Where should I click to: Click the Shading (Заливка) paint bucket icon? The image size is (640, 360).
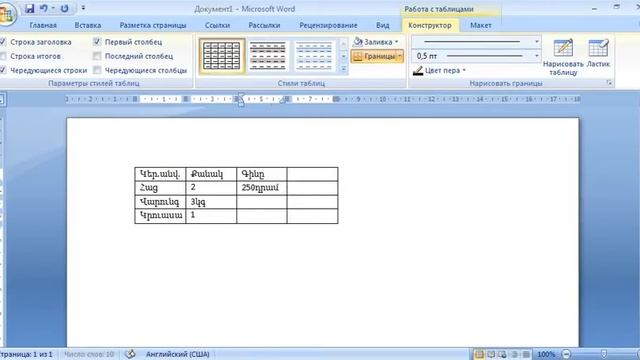[358, 42]
